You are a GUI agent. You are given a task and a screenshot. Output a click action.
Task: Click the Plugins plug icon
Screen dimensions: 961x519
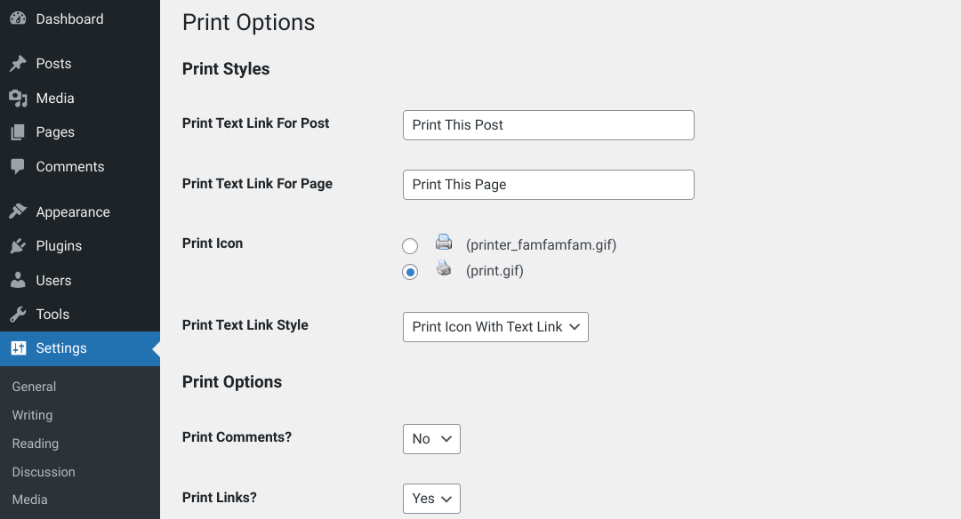pos(18,246)
